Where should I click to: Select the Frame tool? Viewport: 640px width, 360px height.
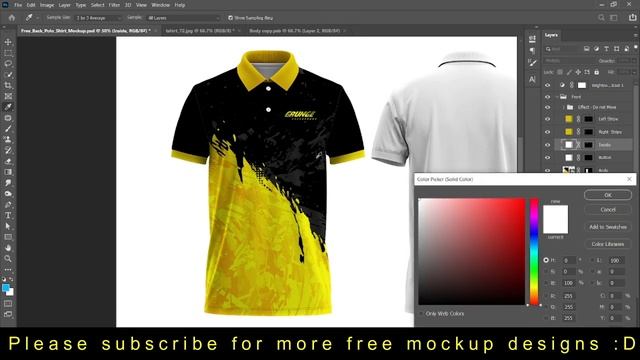click(8, 96)
